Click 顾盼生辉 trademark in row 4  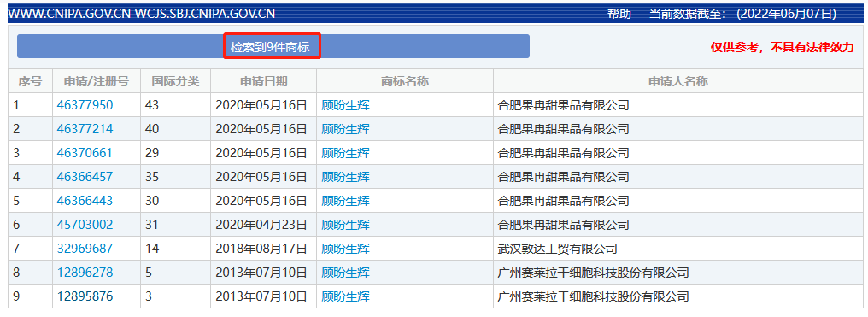(x=345, y=177)
